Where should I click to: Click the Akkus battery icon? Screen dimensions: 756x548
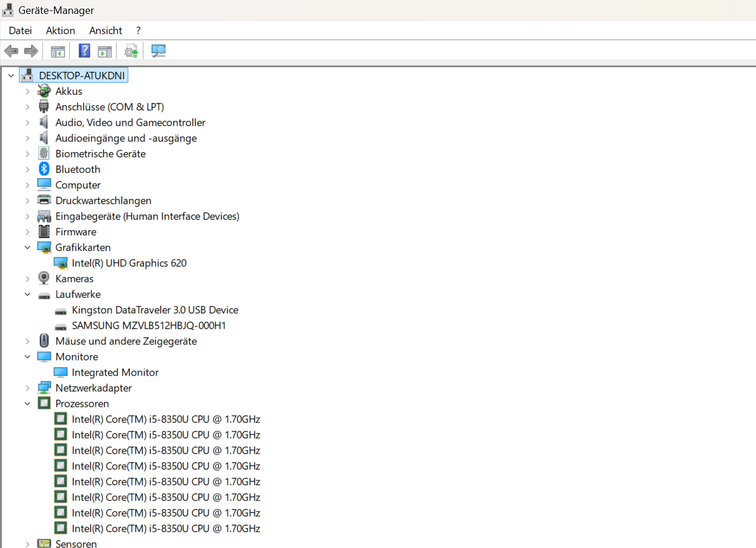pos(44,91)
